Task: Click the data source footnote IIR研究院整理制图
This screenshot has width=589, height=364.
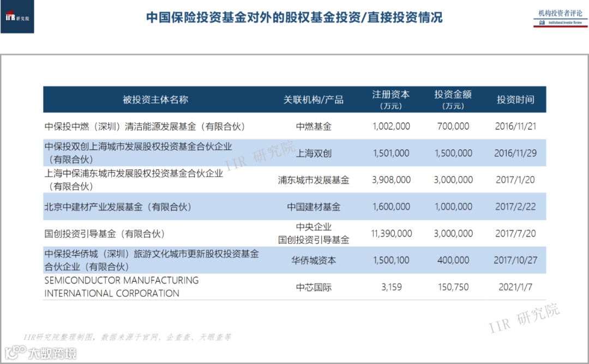Action: pos(127,337)
